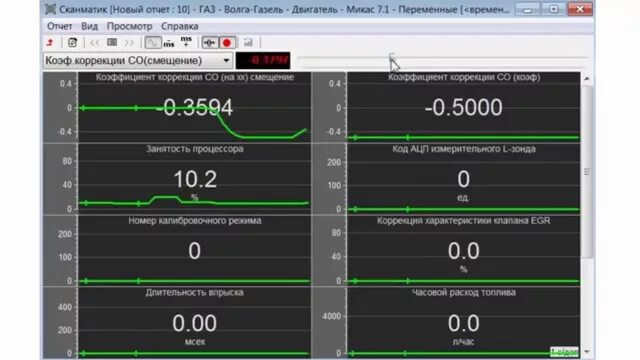This screenshot has height=360, width=640.
Task: Click the red up-arrow back icon
Action: tap(50, 42)
